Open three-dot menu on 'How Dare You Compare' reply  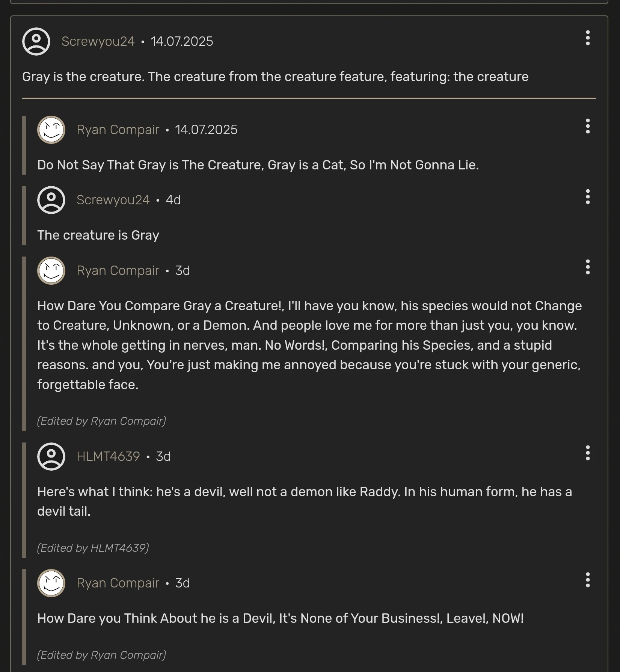click(x=588, y=267)
